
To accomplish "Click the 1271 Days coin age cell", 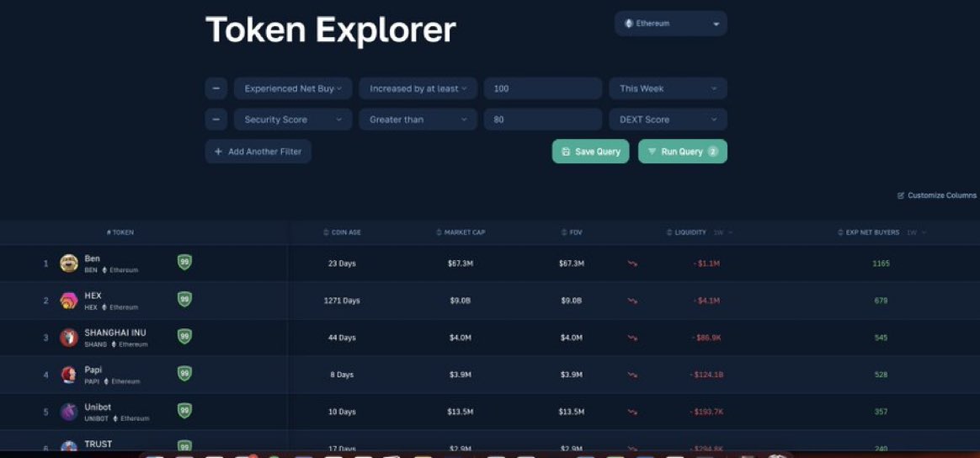I will [x=342, y=301].
